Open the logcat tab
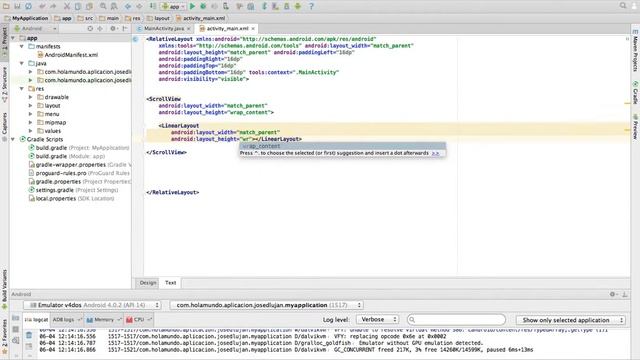The width and height of the screenshot is (640, 360). [x=36, y=320]
